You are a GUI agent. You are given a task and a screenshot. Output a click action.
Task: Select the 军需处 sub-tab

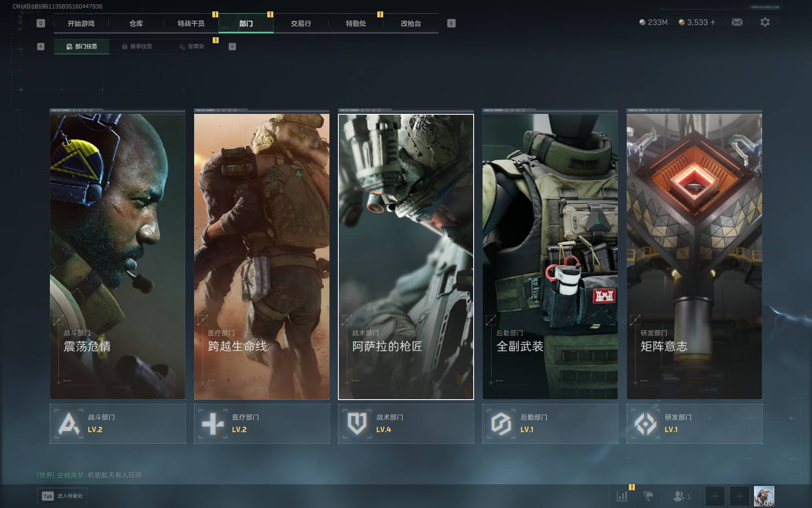coord(192,47)
